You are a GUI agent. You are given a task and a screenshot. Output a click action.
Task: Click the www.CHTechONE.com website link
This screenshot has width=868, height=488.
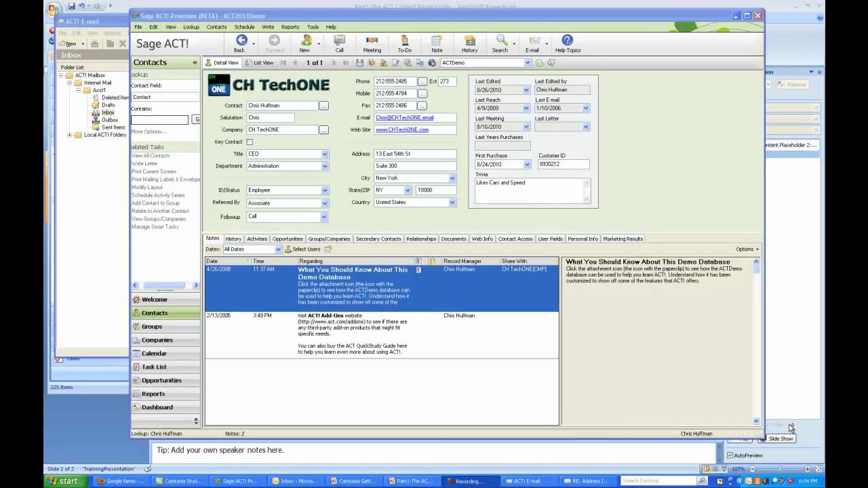point(402,130)
